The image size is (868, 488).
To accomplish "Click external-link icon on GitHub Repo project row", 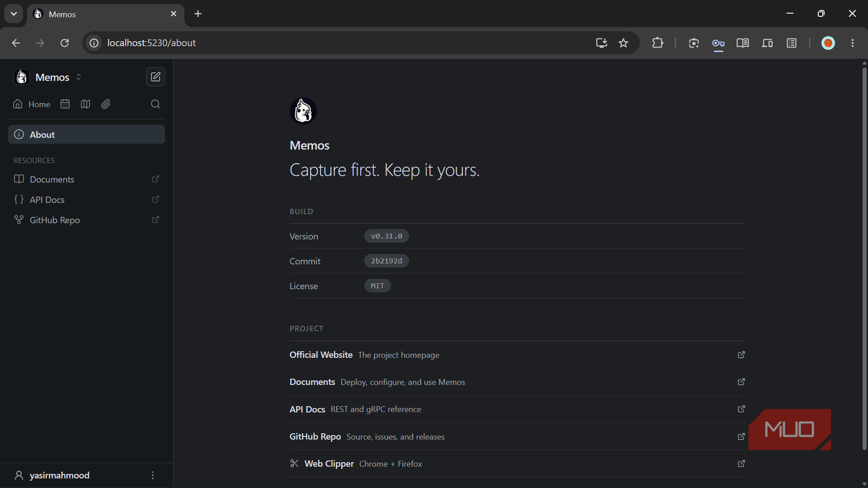I will pyautogui.click(x=741, y=437).
